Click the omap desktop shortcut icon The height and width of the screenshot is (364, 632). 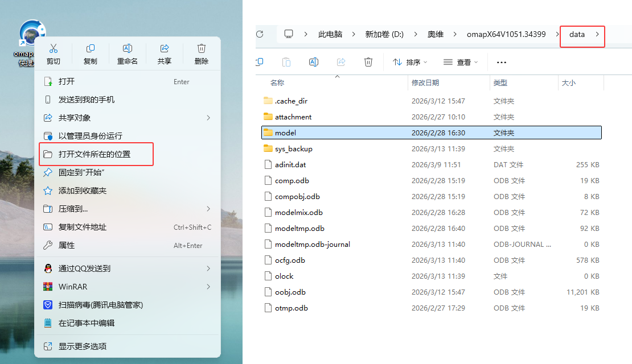point(32,34)
